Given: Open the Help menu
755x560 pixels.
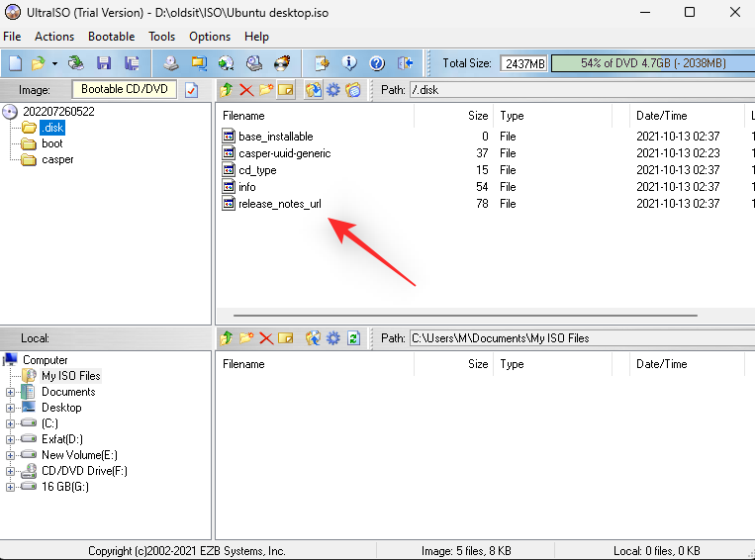Looking at the screenshot, I should point(256,37).
